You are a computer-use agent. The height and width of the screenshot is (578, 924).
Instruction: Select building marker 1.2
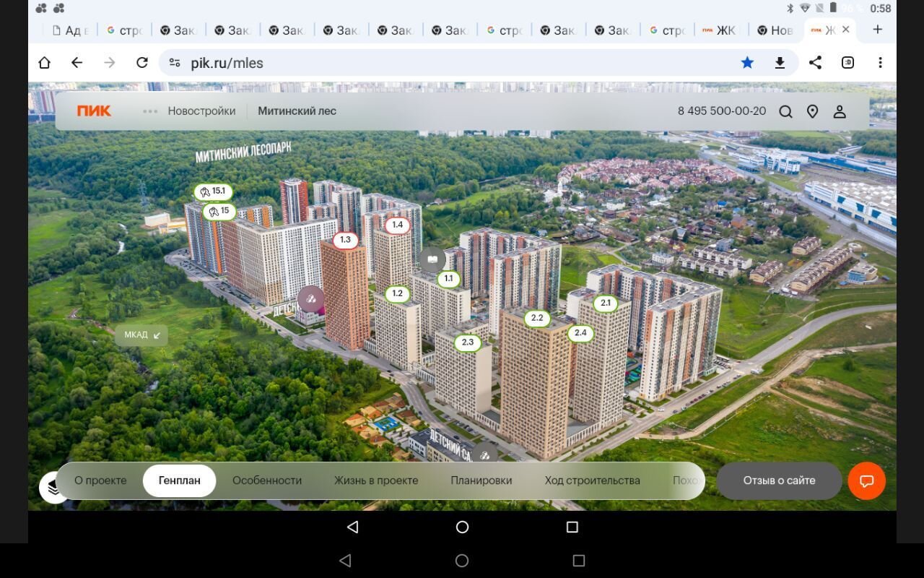pyautogui.click(x=397, y=294)
